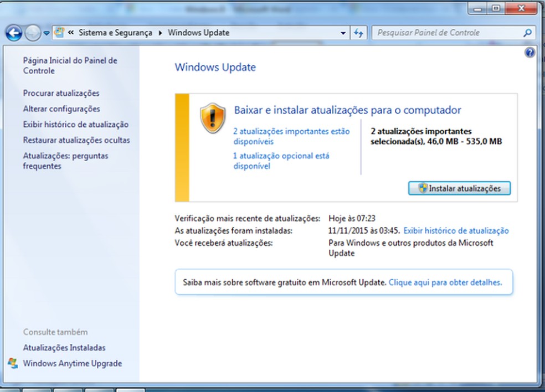The width and height of the screenshot is (545, 392).
Task: Go back with the blue back arrow
Action: coord(14,33)
